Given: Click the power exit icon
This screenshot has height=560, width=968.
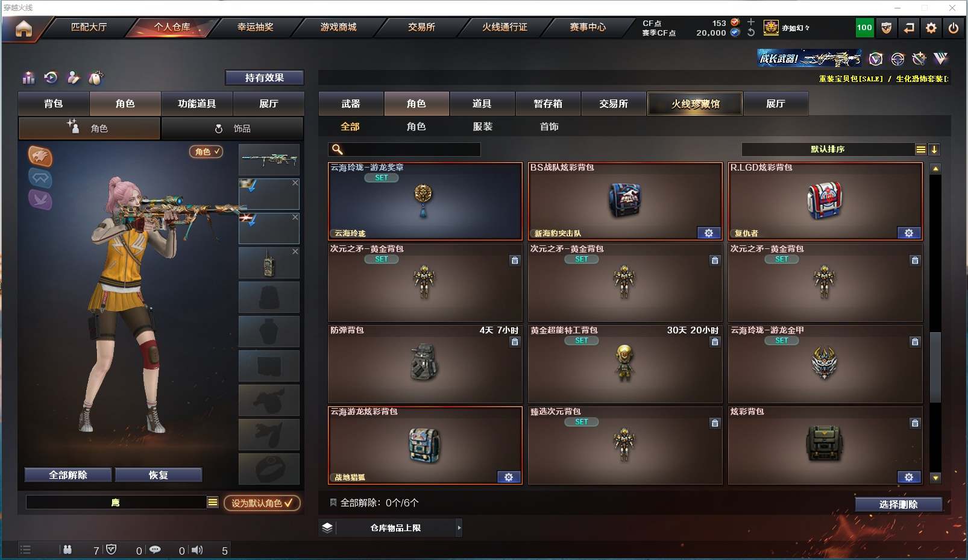Looking at the screenshot, I should pos(954,28).
